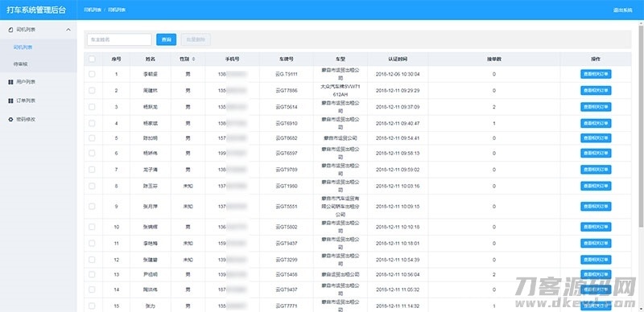Click the 接单数 column header

(x=494, y=60)
